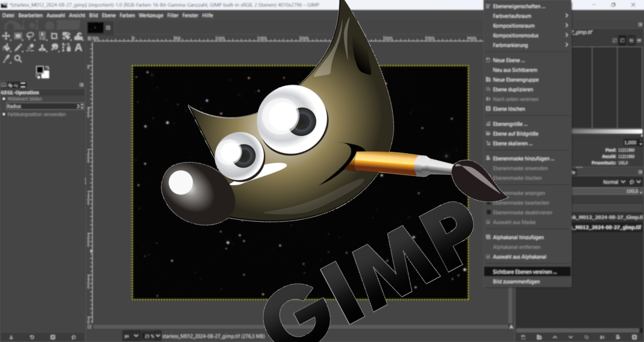Select the Zoom magnifier tool
Screen dimensions: 644x342
tap(18, 59)
